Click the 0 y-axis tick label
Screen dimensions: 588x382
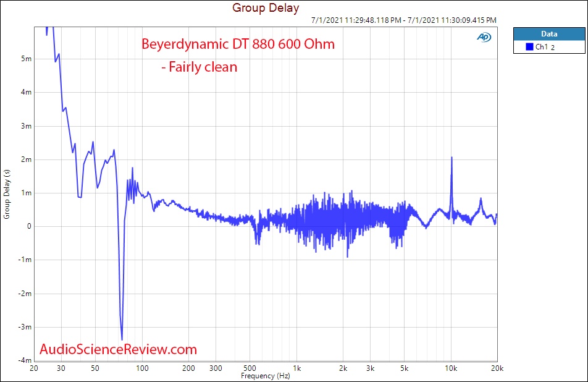29,226
